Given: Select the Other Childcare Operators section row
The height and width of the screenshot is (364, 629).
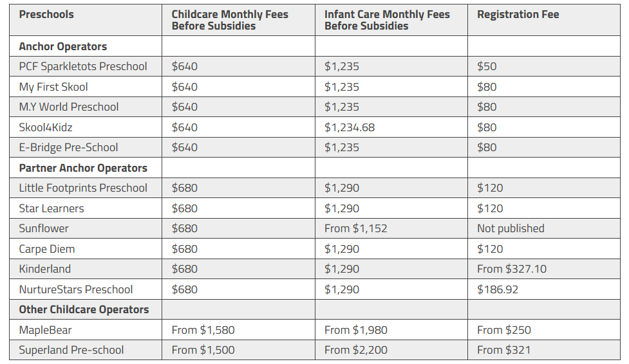Looking at the screenshot, I should click(315, 309).
